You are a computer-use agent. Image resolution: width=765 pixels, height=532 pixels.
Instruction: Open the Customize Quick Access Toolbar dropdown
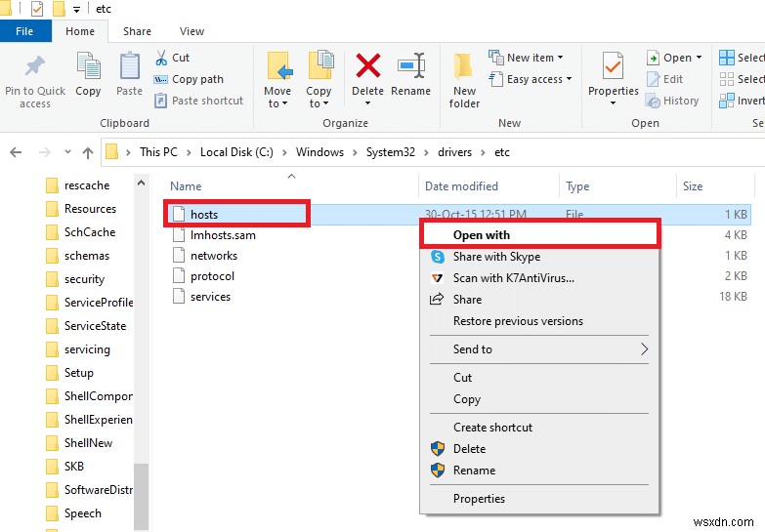coord(76,9)
